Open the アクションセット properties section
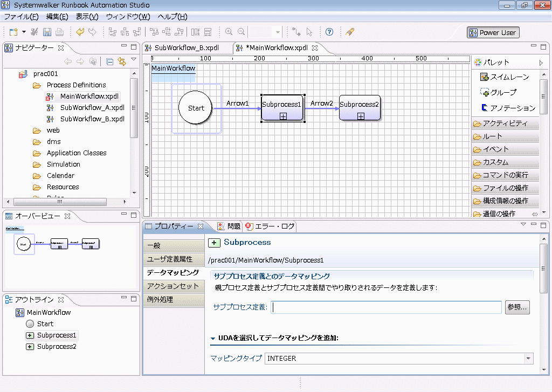The image size is (552, 392). point(174,286)
